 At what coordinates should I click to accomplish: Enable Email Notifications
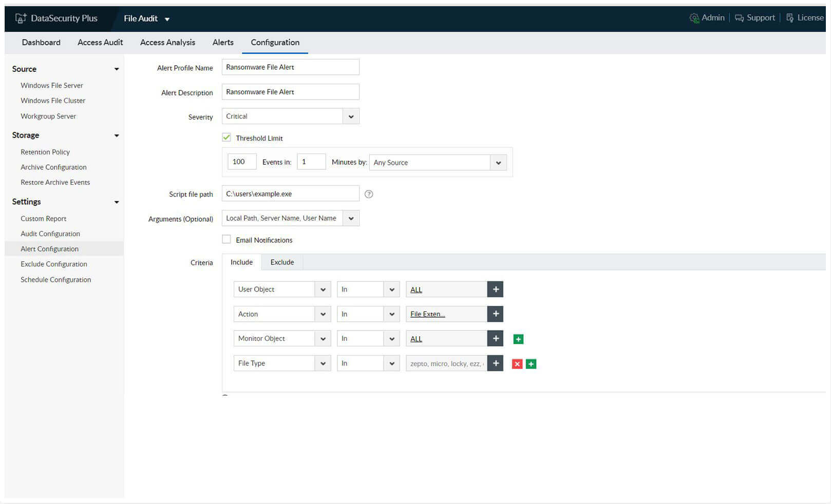coord(226,239)
